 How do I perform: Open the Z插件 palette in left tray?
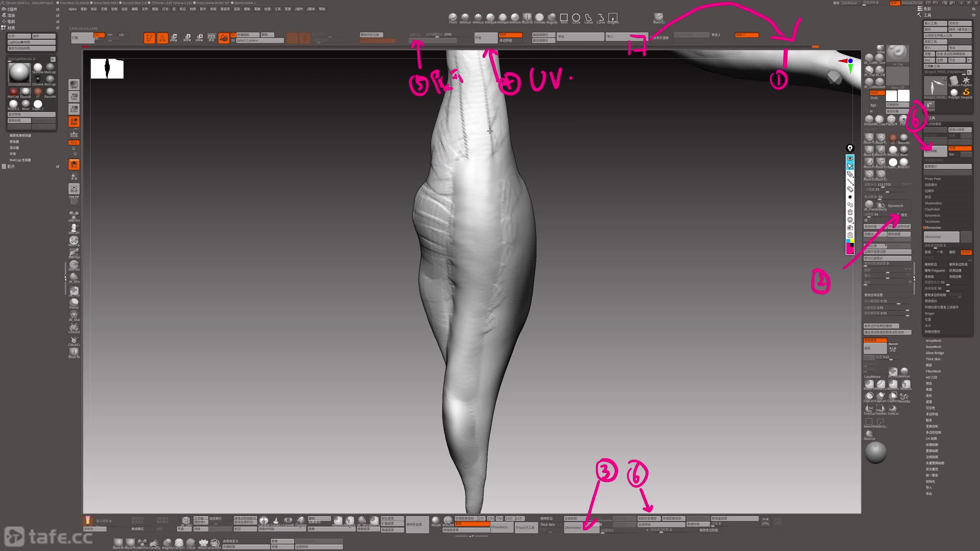(12, 9)
